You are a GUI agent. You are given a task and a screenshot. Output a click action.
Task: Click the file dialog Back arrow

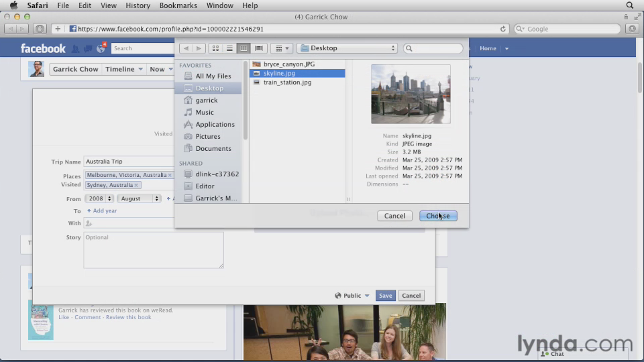pos(186,48)
